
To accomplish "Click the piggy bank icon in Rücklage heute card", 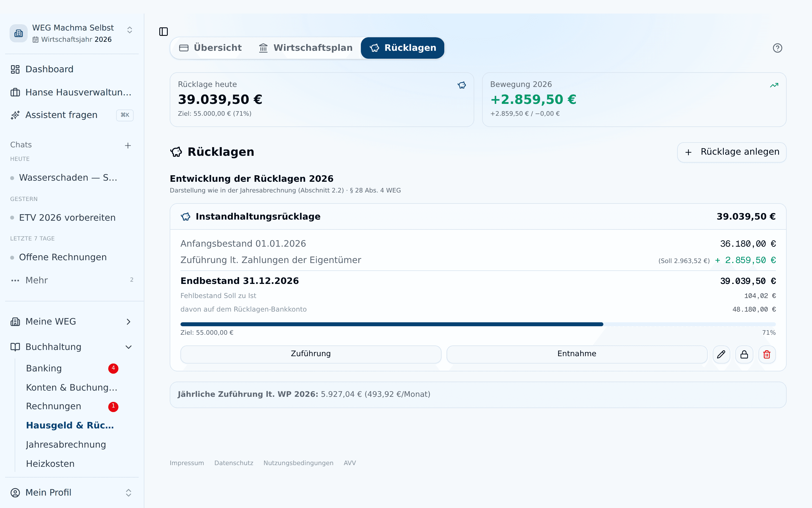I will tap(462, 85).
